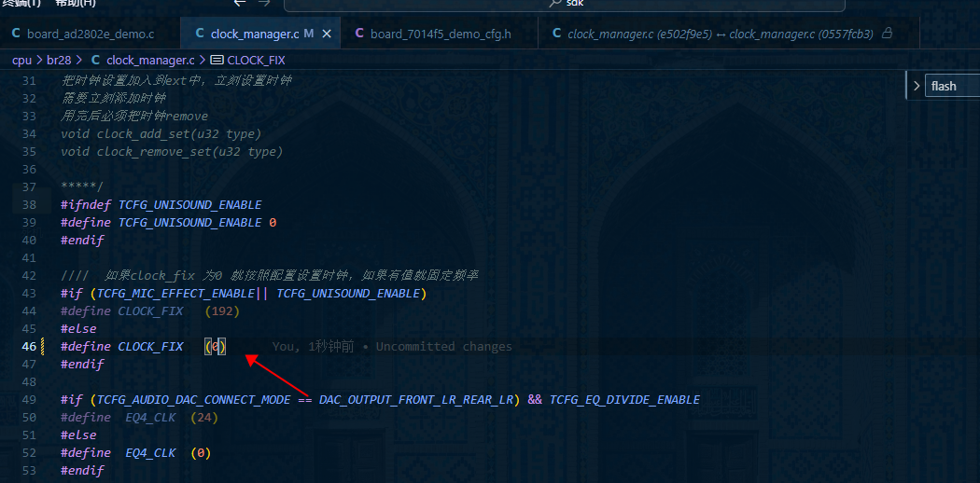
Task: Go back with the left arrow
Action: click(239, 3)
